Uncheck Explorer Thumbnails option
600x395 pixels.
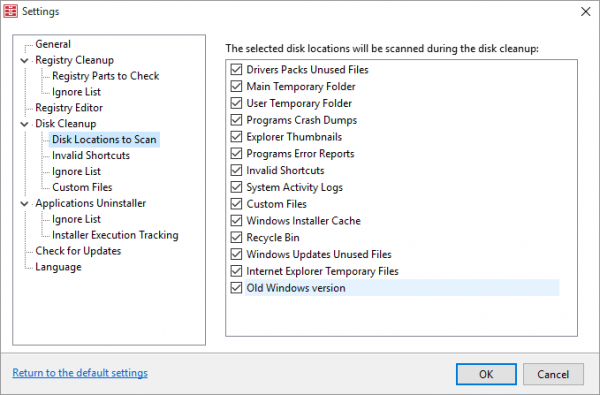pyautogui.click(x=236, y=137)
